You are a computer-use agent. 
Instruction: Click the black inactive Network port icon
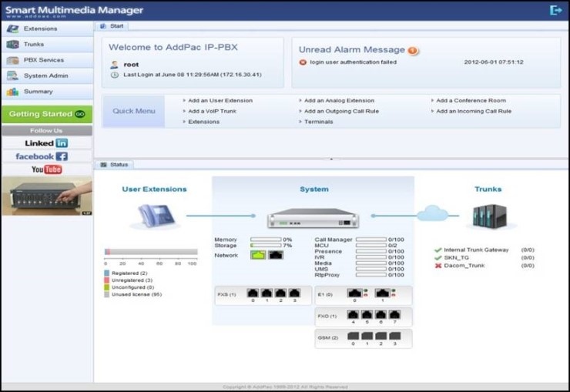point(276,255)
